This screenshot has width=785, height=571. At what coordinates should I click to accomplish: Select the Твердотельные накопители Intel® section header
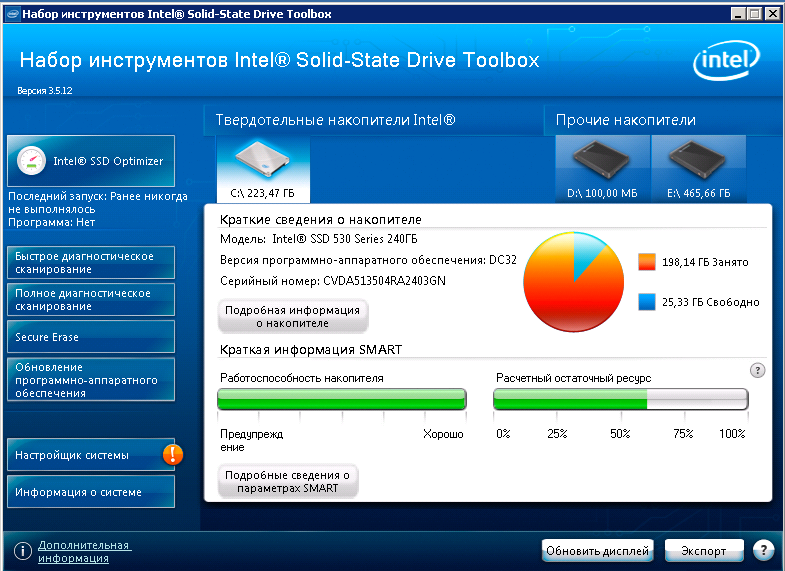tap(335, 120)
